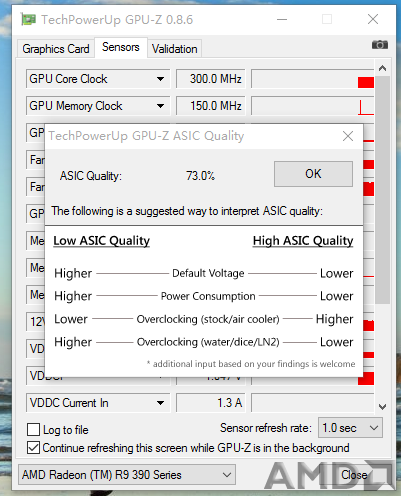
Task: Click the GPU Core Clock history graph
Action: [313, 79]
